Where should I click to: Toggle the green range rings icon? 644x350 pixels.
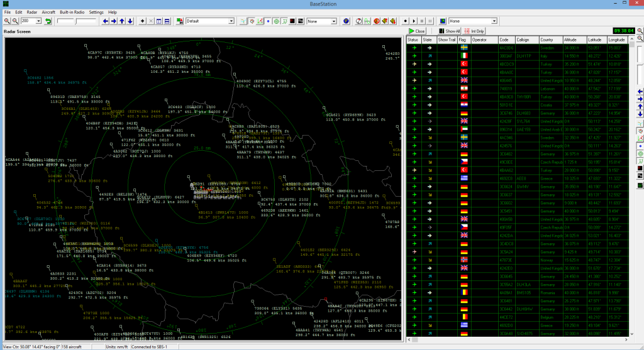coord(277,21)
